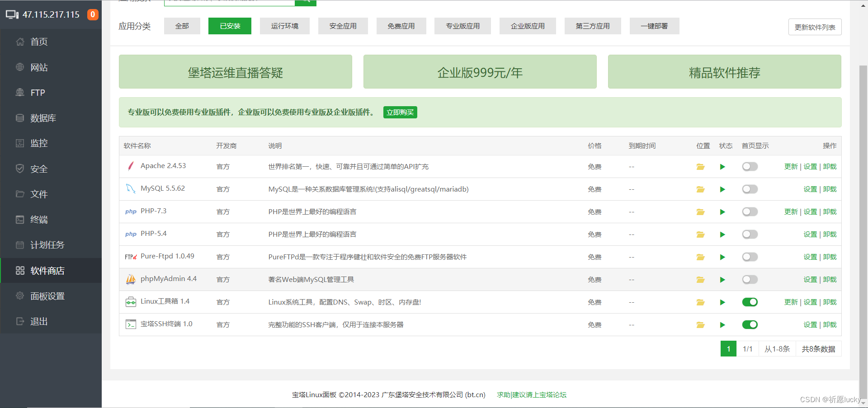
Task: Click the Linux工具箱 status play icon
Action: 722,302
